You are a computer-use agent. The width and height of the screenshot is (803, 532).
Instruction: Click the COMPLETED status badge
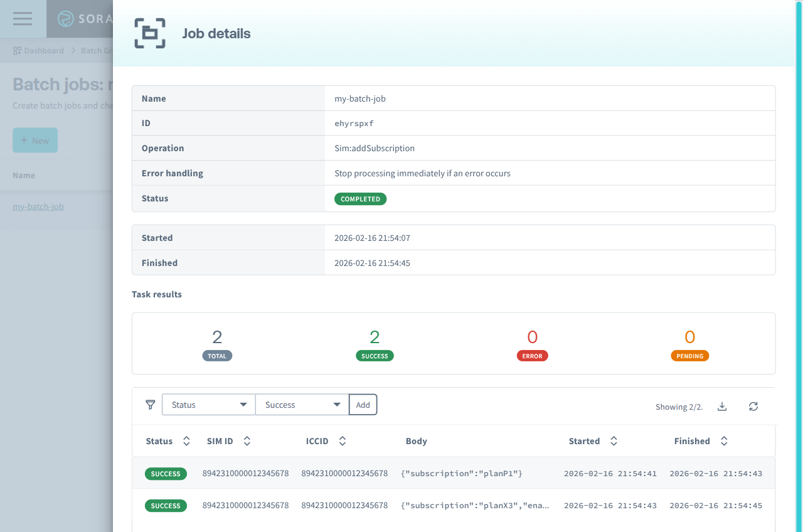360,199
